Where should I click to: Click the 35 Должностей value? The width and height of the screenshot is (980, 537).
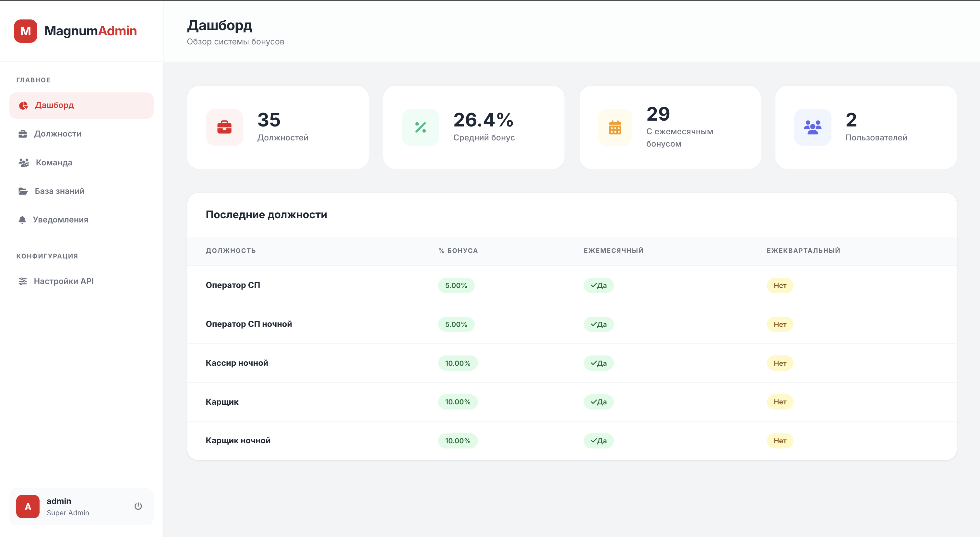point(269,120)
